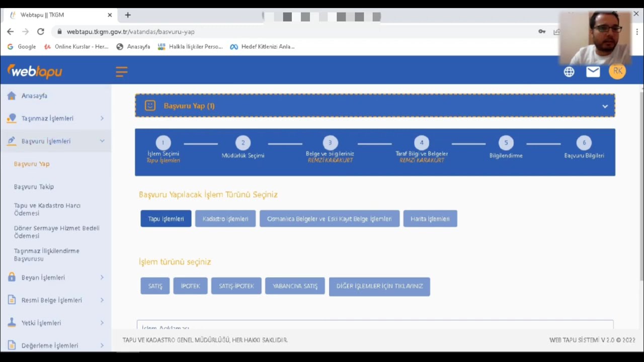The height and width of the screenshot is (362, 644).
Task: Choose SATIŞ transaction type
Action: [155, 286]
